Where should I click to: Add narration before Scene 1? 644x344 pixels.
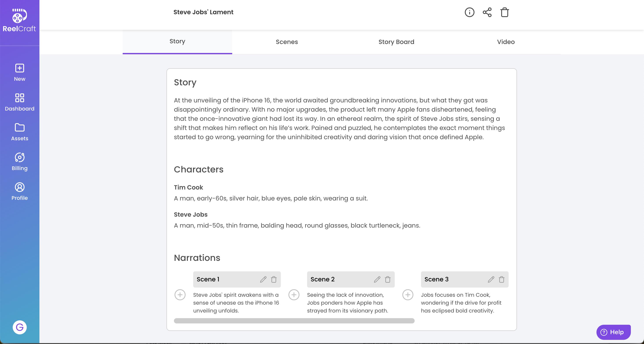point(180,295)
